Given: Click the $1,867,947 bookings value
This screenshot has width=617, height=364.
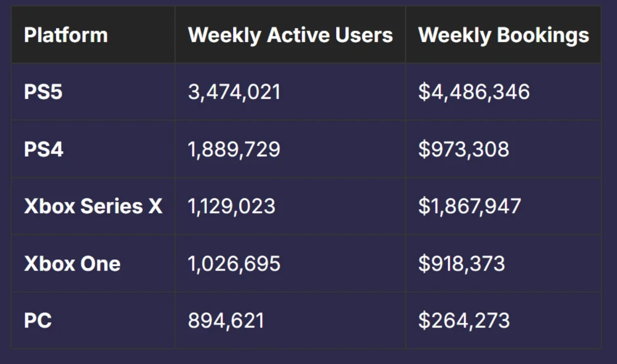Looking at the screenshot, I should click(469, 207).
